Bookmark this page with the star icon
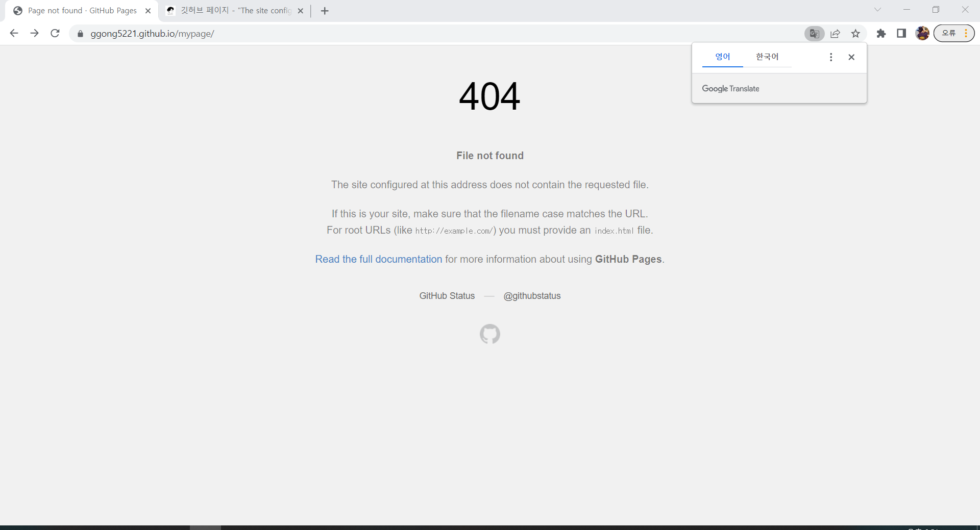980x530 pixels. tap(855, 34)
